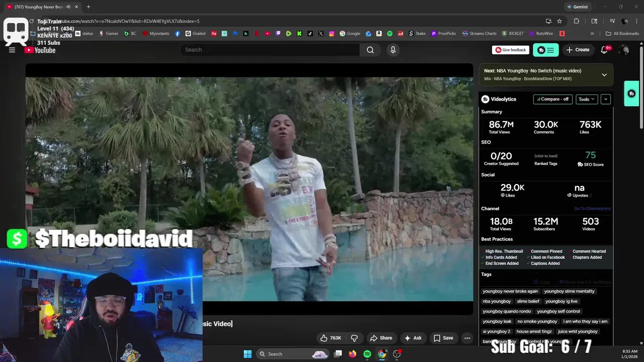Open the RotoWire bookmark
Screen dimensions: 644x362
(x=541, y=34)
